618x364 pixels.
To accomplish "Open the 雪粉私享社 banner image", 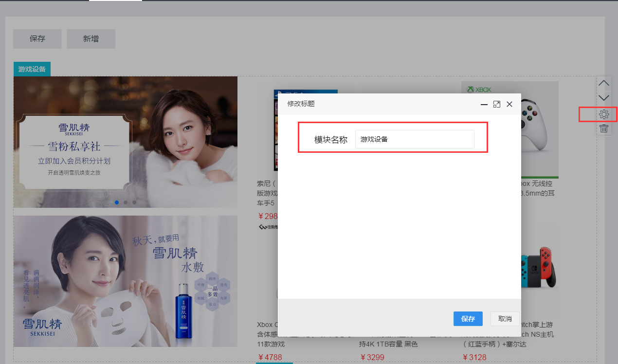I will coord(126,142).
